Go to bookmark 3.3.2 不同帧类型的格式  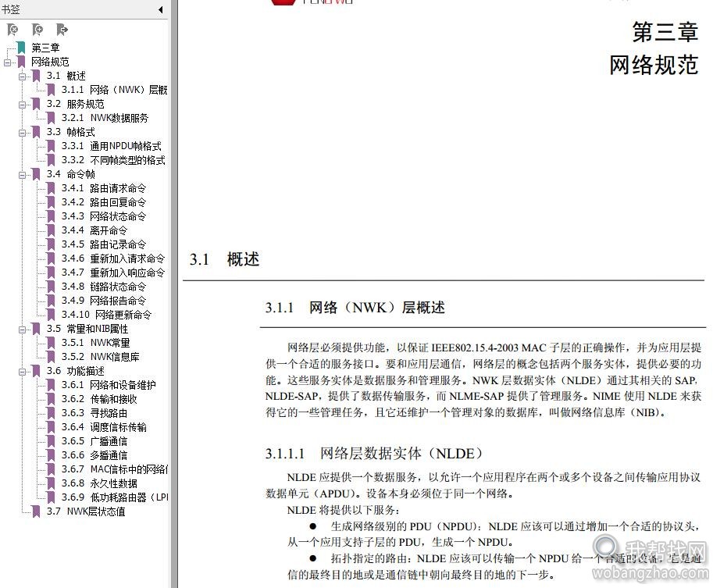click(x=114, y=161)
